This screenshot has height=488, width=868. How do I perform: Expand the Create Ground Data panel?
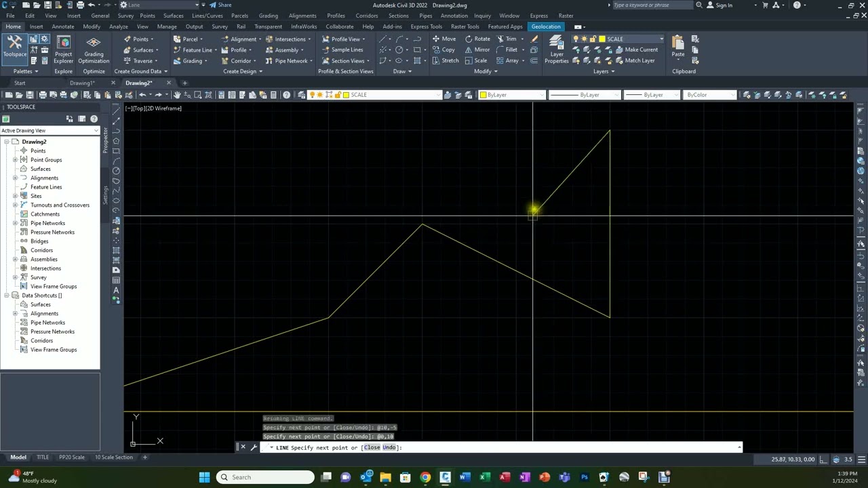pyautogui.click(x=140, y=71)
